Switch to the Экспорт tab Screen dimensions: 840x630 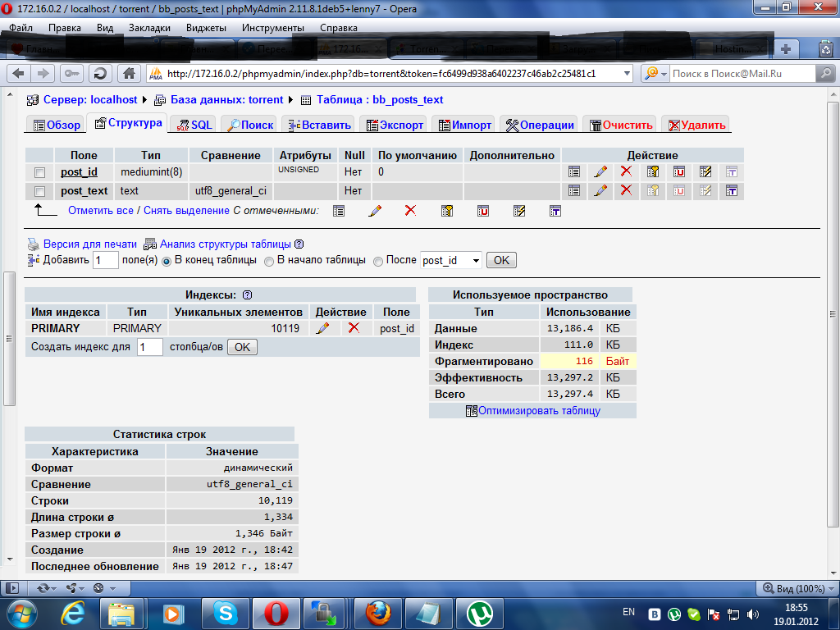394,125
